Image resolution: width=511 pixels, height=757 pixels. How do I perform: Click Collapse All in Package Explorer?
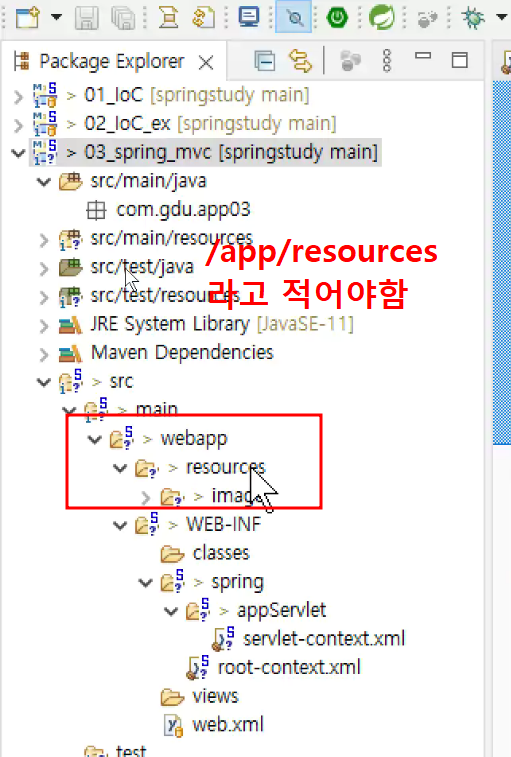click(x=265, y=61)
